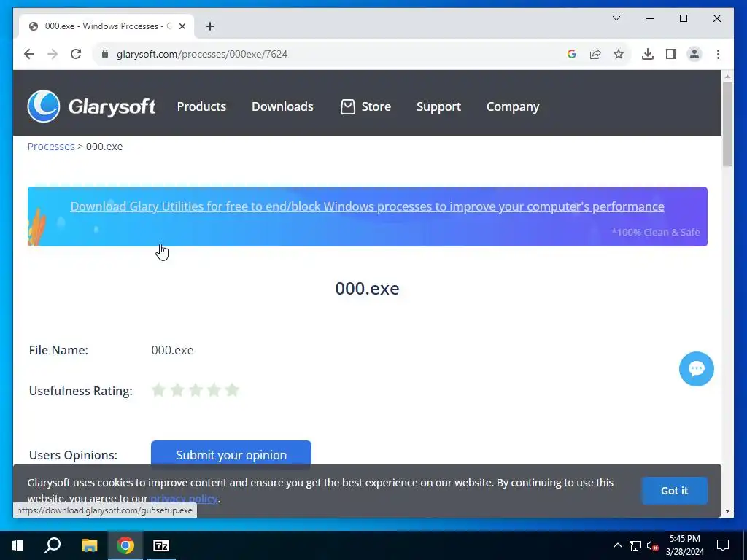
Task: Open the Downloads menu
Action: coord(282,106)
